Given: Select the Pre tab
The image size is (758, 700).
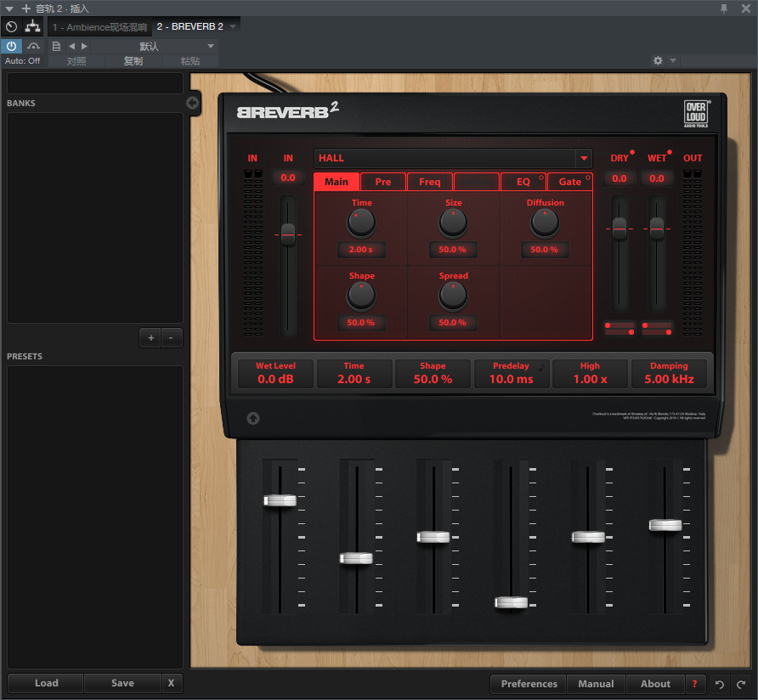Looking at the screenshot, I should pos(383,182).
